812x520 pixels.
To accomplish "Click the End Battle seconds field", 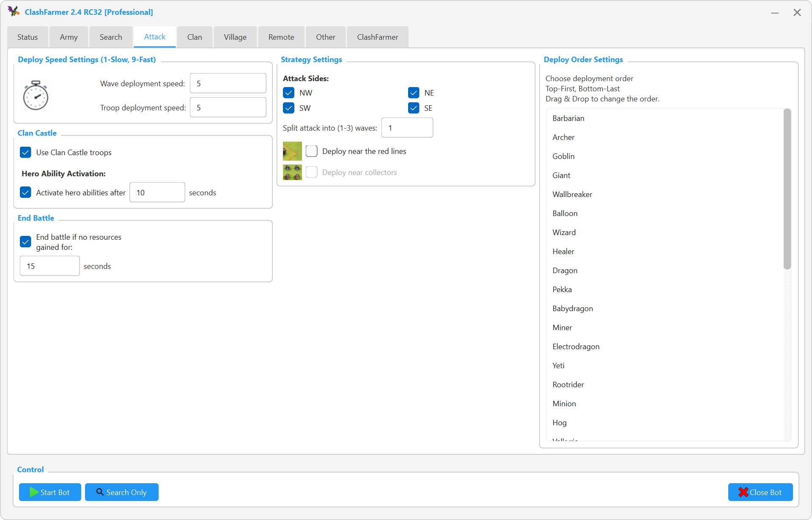I will point(50,266).
